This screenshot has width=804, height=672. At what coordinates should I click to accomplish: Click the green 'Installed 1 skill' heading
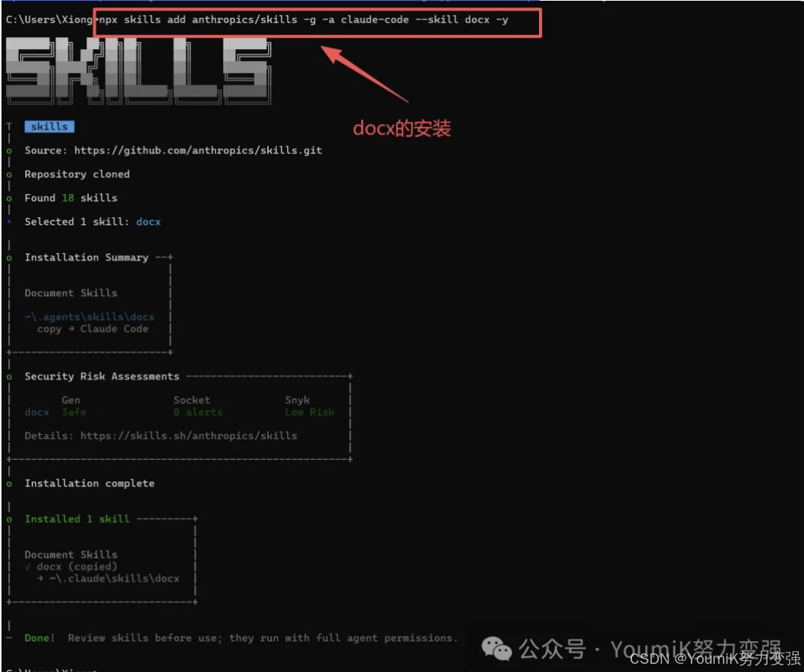pos(77,519)
